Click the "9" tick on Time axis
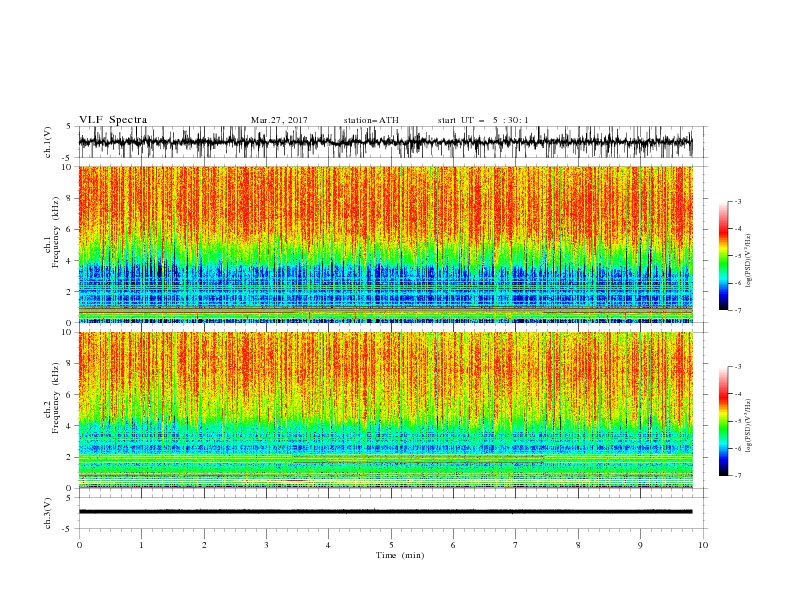 640,545
